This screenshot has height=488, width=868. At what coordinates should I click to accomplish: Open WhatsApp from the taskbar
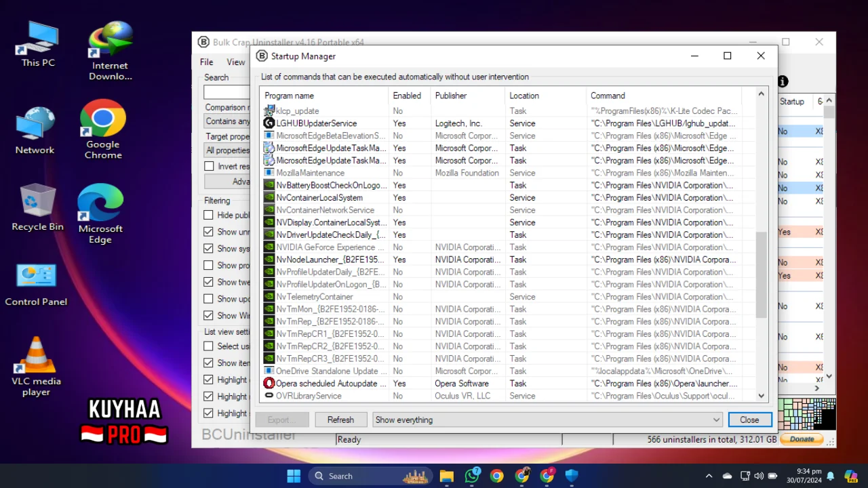pos(472,476)
